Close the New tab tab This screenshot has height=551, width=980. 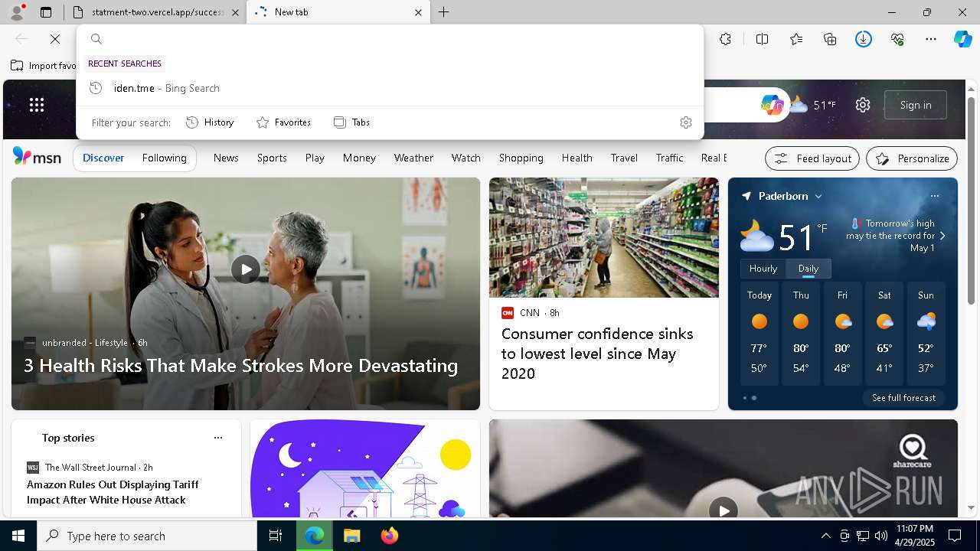[418, 12]
